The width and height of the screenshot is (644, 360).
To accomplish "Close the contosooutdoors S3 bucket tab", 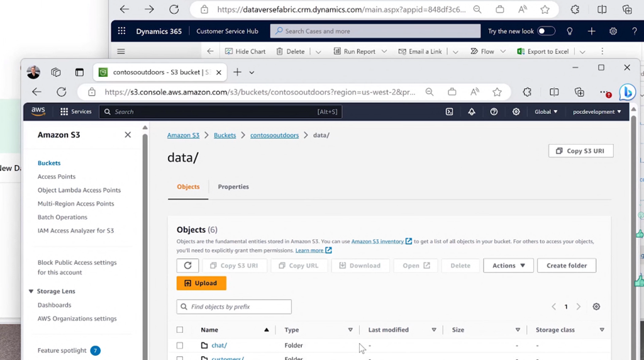I will click(x=218, y=72).
